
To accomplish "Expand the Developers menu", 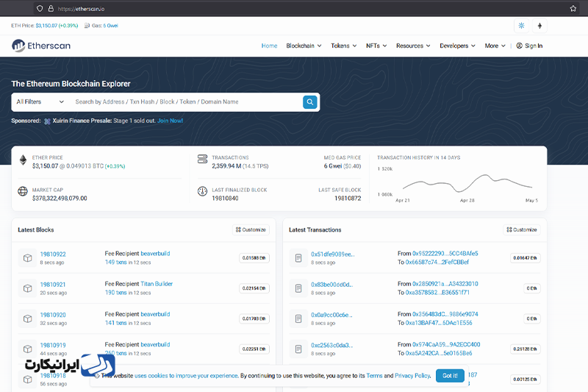I will click(457, 46).
